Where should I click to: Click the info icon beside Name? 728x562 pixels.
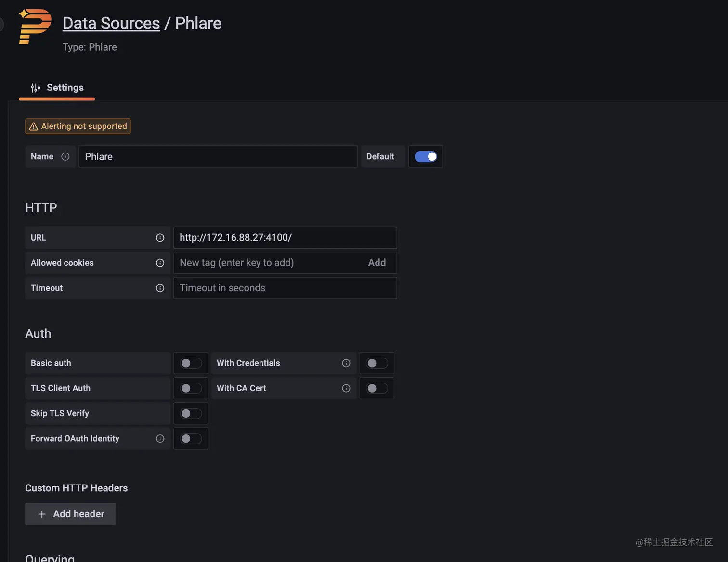pyautogui.click(x=65, y=157)
